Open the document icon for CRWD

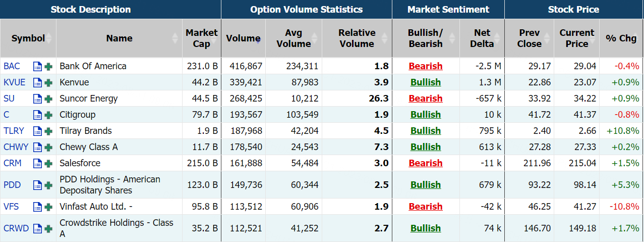pyautogui.click(x=37, y=228)
